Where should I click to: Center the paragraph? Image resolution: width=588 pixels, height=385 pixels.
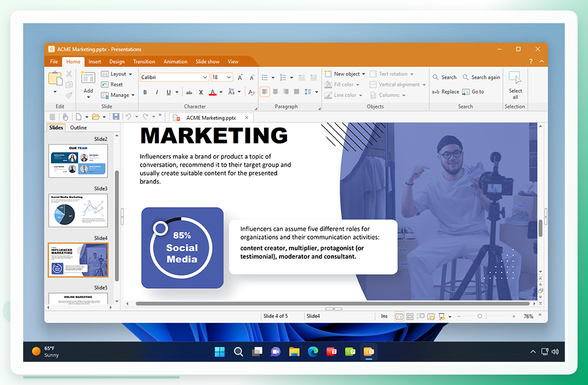point(275,91)
